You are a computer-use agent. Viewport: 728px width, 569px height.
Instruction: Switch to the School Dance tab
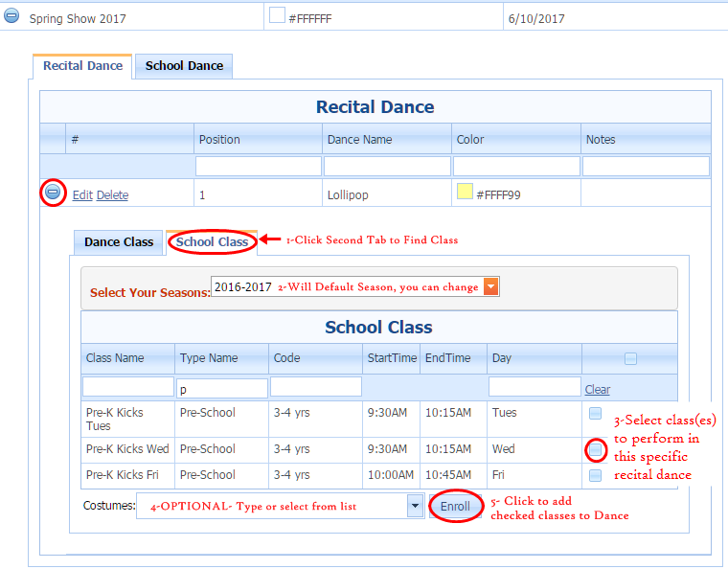(184, 66)
